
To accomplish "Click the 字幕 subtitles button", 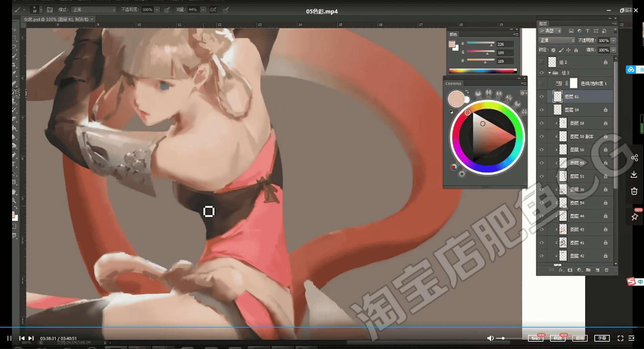I will [602, 338].
